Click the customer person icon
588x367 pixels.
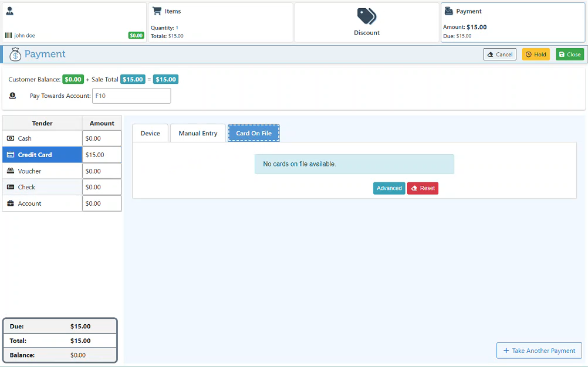(x=10, y=11)
